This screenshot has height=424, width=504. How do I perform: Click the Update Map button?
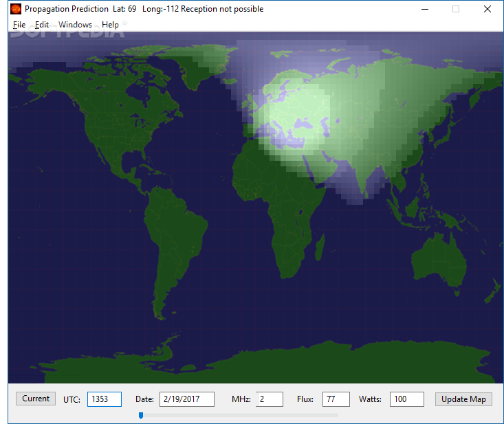(x=463, y=399)
